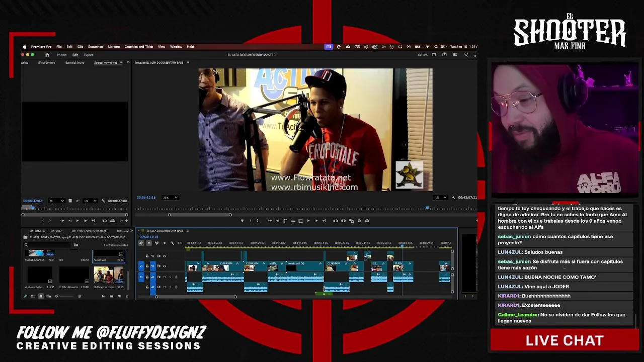The width and height of the screenshot is (644, 362).
Task: Switch Project panel to Freeform View
Action: click(49, 296)
